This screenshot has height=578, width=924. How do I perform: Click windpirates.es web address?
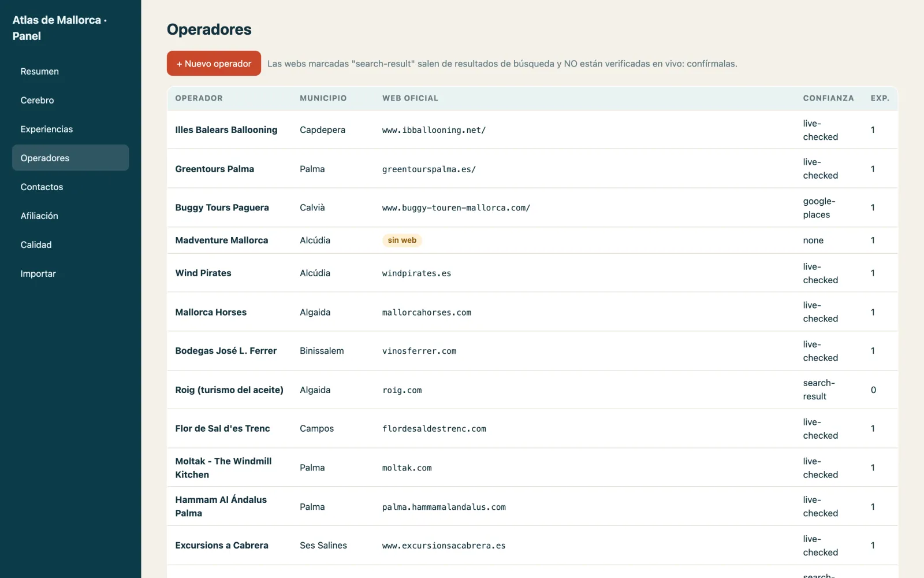[416, 273]
